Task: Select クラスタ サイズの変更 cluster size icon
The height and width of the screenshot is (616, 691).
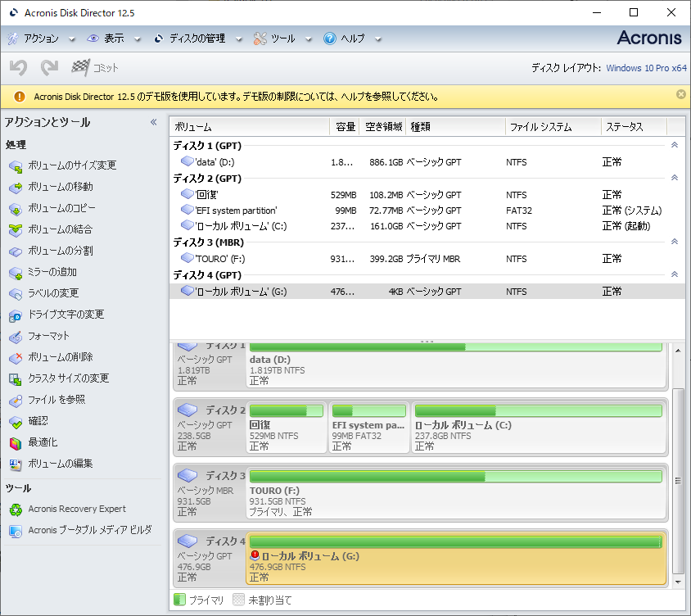Action: pyautogui.click(x=16, y=378)
